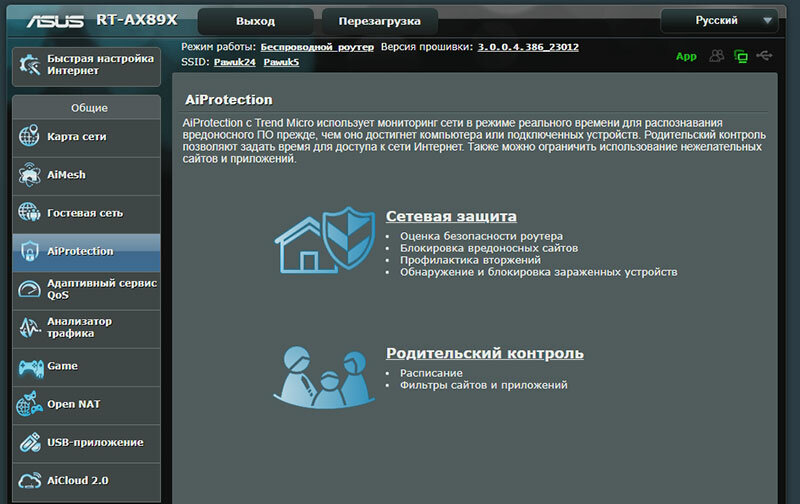Open Гостевая сеть menu item
The image size is (800, 504).
86,214
